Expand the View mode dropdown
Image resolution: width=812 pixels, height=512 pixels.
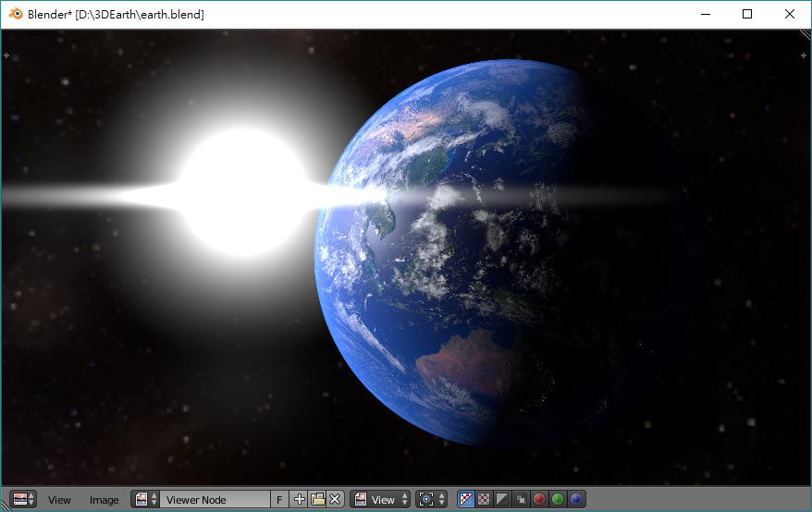point(381,500)
